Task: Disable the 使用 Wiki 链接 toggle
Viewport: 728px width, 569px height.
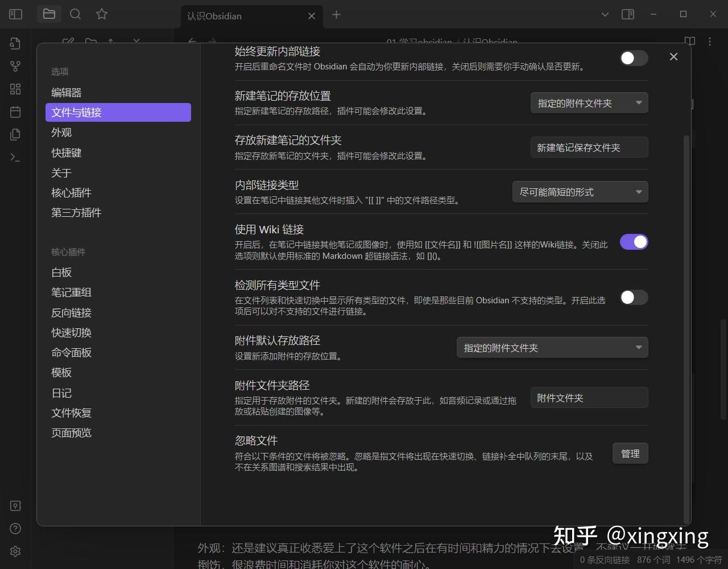Action: [x=633, y=242]
